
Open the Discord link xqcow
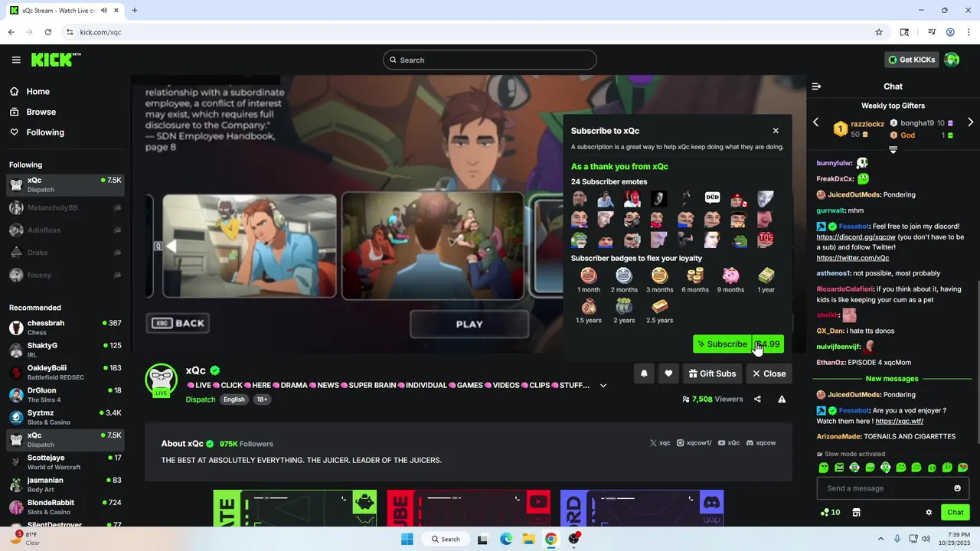pos(761,443)
